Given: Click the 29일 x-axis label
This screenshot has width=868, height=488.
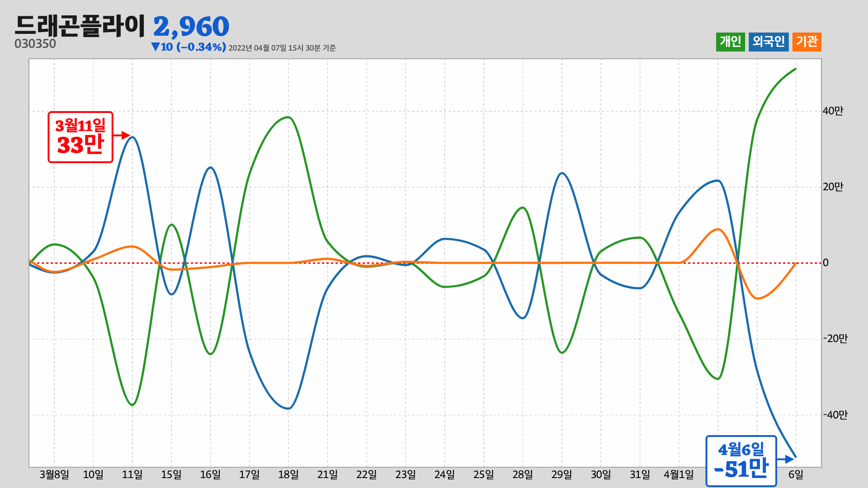Looking at the screenshot, I should pyautogui.click(x=562, y=474).
